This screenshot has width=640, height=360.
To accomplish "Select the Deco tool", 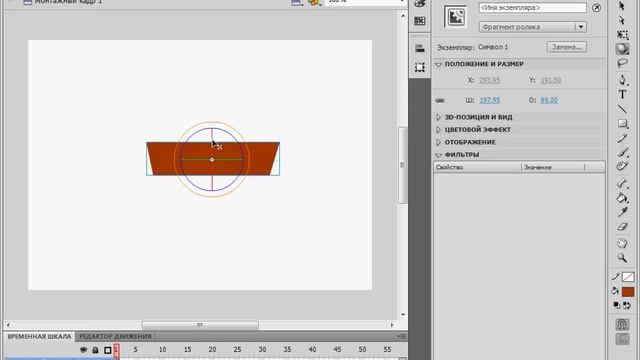I will coord(622,166).
